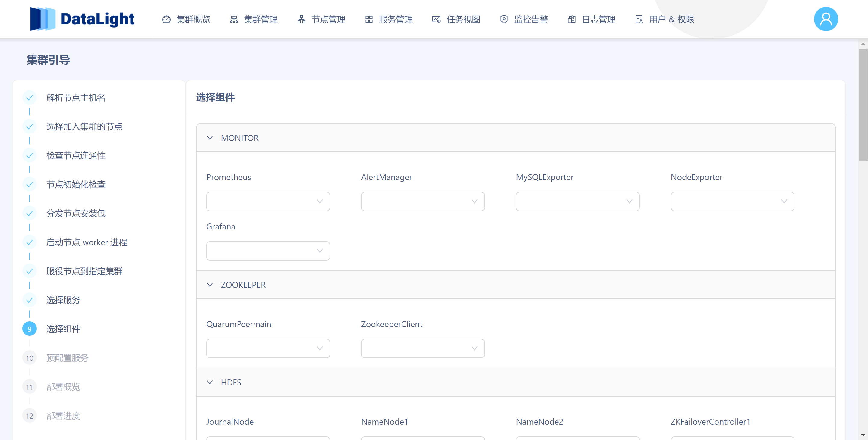Image resolution: width=868 pixels, height=440 pixels.
Task: Open 集群概览 menu
Action: (x=186, y=20)
